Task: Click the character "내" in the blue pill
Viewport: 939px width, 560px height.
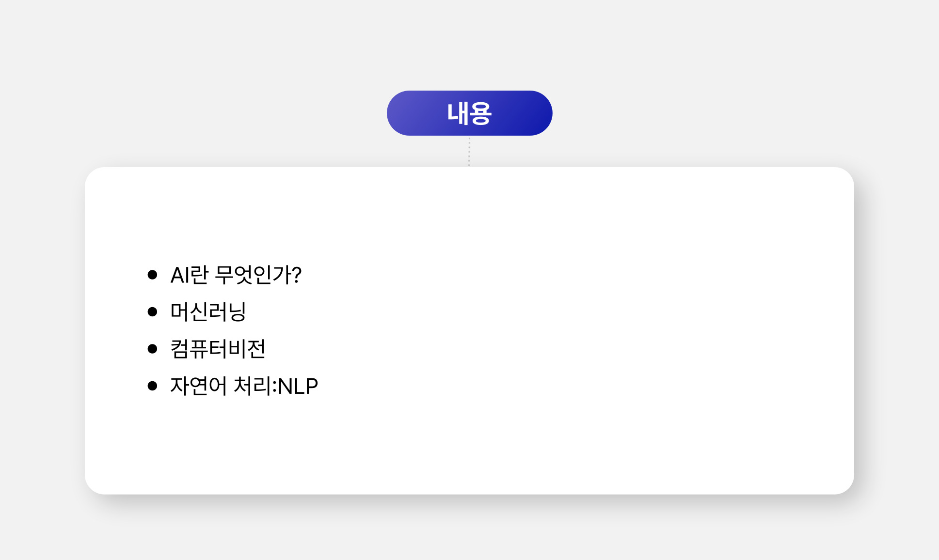Action: tap(457, 113)
